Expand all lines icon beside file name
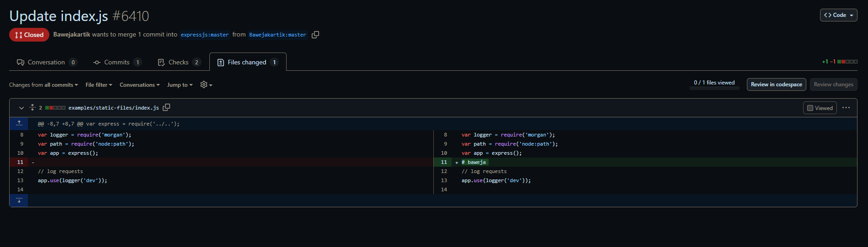868x247 pixels. click(32, 107)
